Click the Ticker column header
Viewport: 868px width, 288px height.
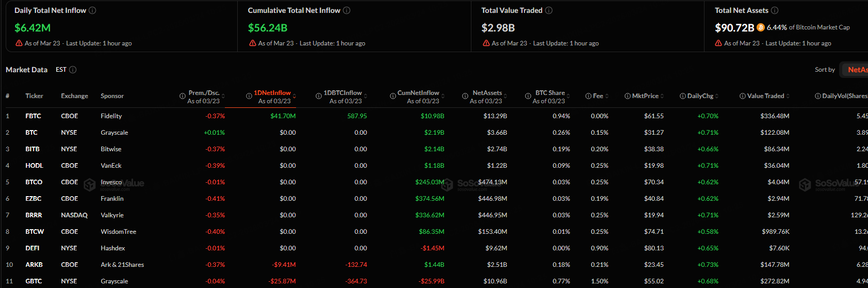click(x=35, y=96)
